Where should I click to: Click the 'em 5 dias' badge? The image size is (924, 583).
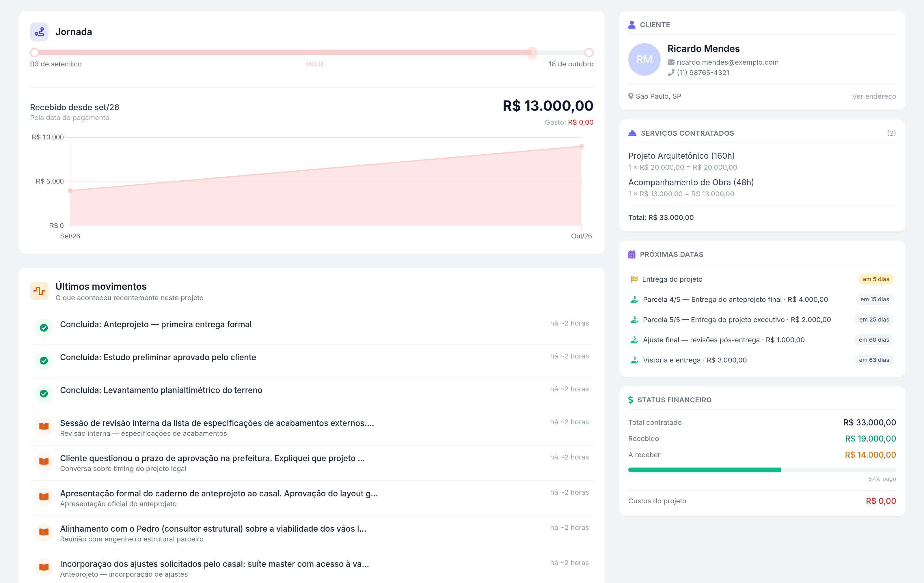(876, 279)
